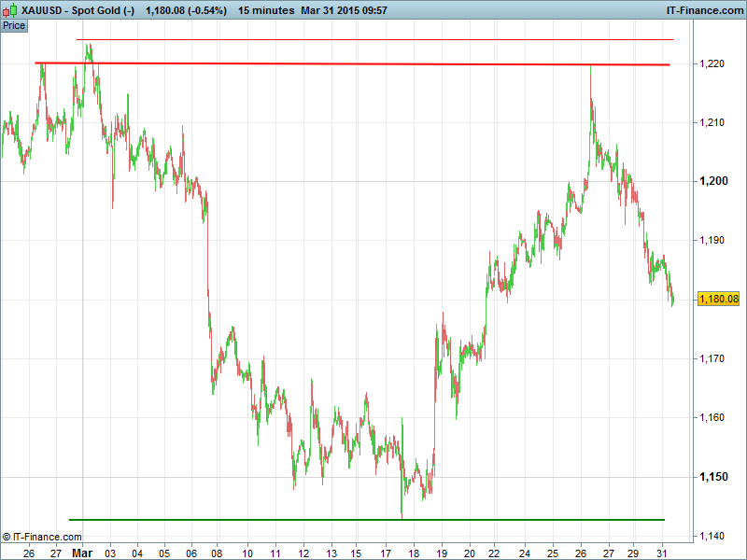The width and height of the screenshot is (747, 560).
Task: Click the 1,140 label on price axis
Action: (x=712, y=536)
